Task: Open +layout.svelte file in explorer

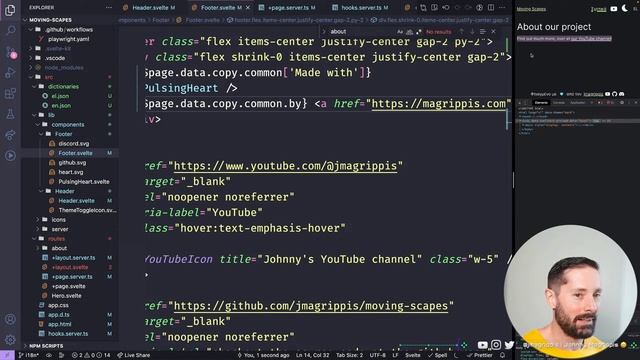Action: 70,267
